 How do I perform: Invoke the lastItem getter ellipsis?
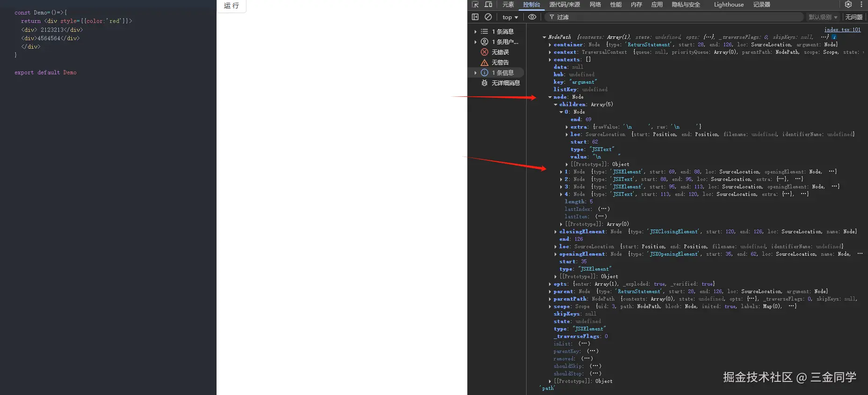click(601, 216)
